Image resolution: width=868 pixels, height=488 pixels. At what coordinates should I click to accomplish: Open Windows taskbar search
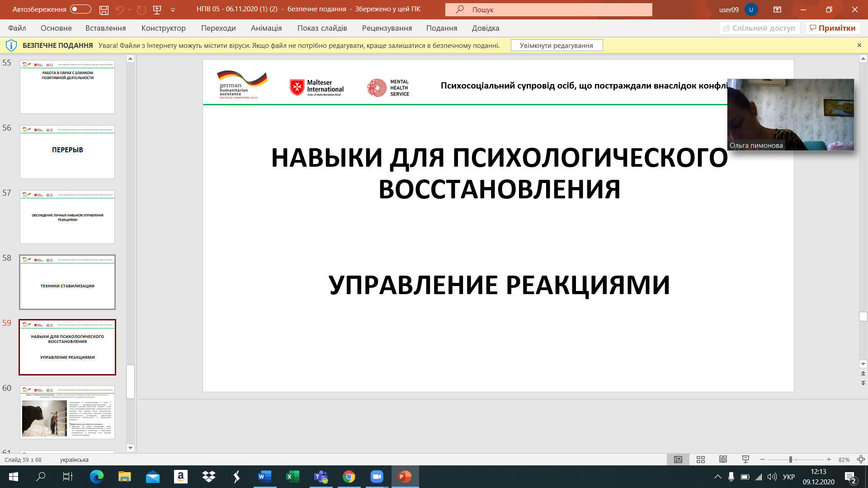(x=41, y=477)
